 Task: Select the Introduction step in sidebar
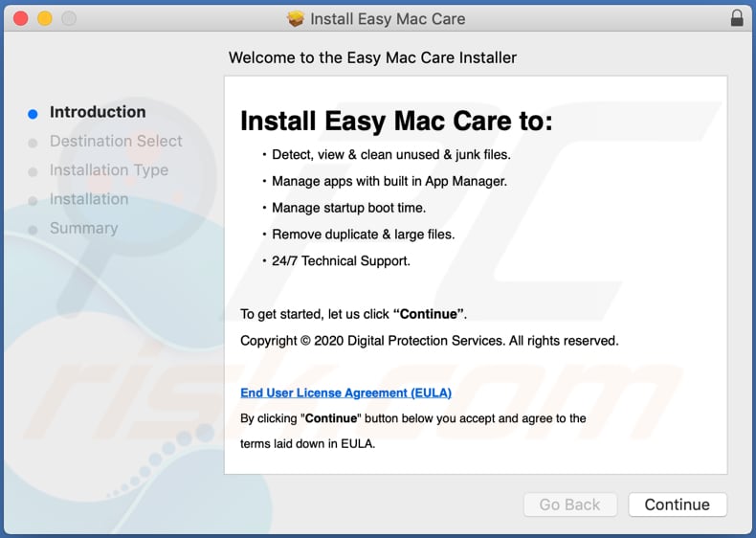[x=98, y=112]
